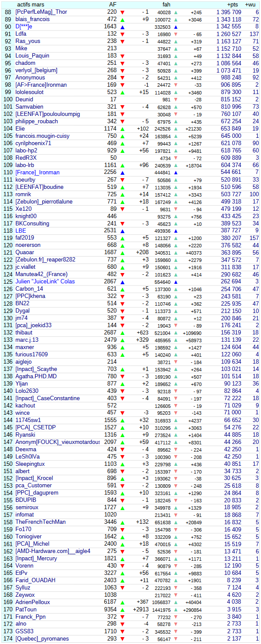
Task: Click the [PcPerfLeMag]_Thor name link
Action: 41,12
